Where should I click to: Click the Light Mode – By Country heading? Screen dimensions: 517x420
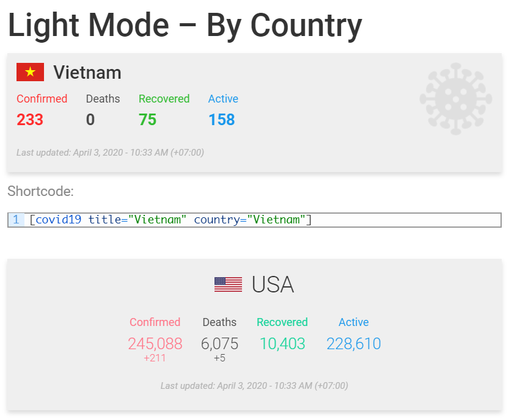pos(185,26)
